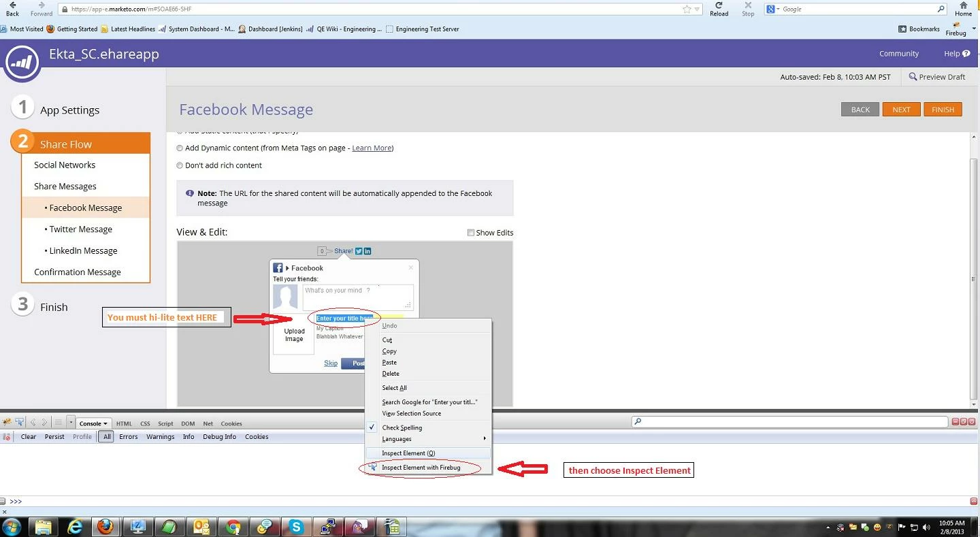This screenshot has height=537, width=980.
Task: Click the Help question mark icon
Action: pyautogui.click(x=966, y=54)
